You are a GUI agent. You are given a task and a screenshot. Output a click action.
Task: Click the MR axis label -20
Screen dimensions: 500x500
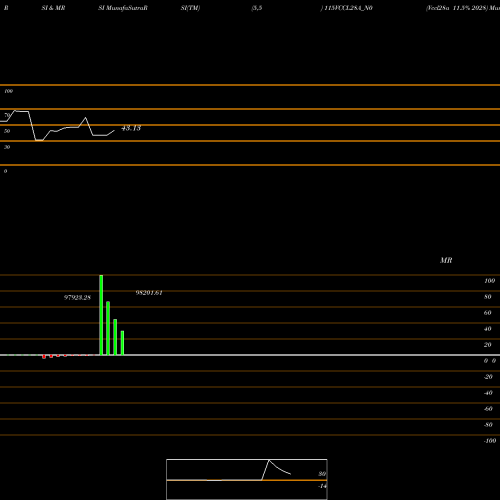488,377
